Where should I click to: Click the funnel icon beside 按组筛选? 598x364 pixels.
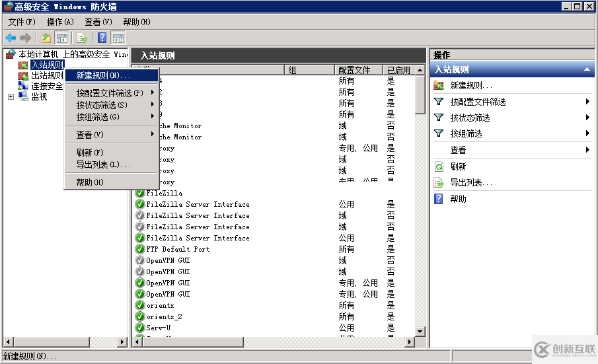point(439,133)
